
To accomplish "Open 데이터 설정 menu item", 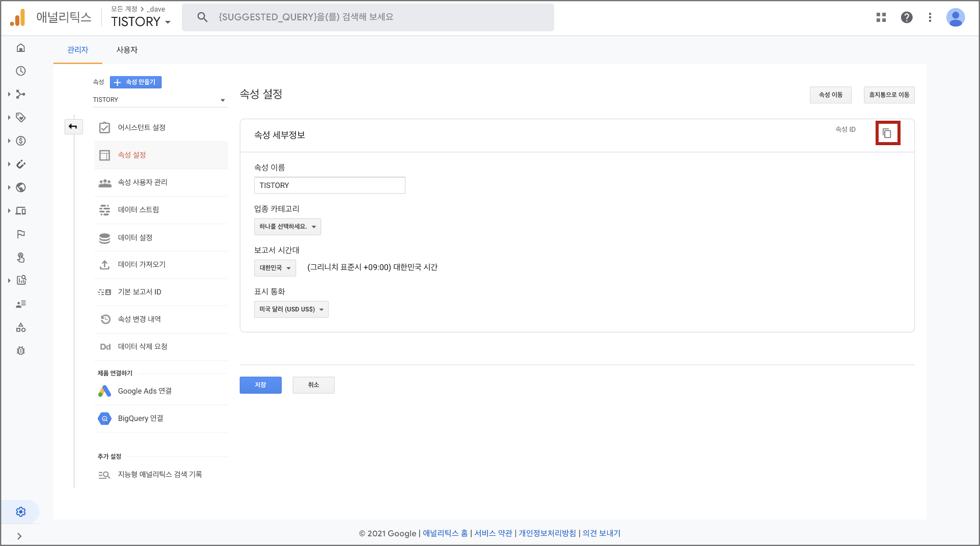I will pos(161,237).
